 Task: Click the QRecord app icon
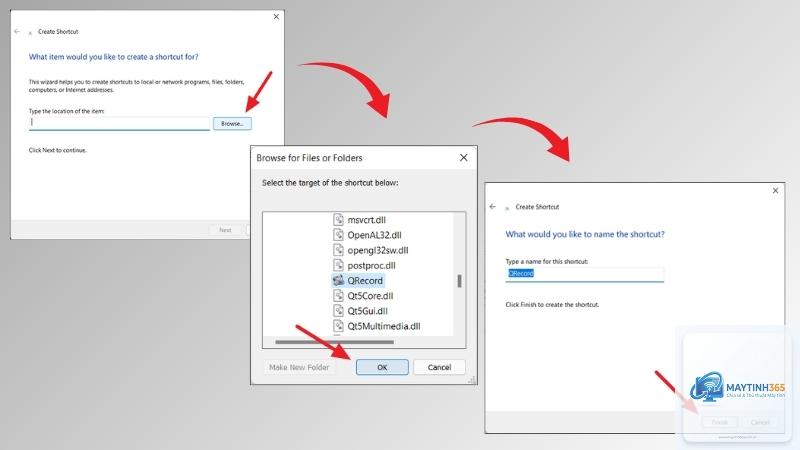click(338, 280)
